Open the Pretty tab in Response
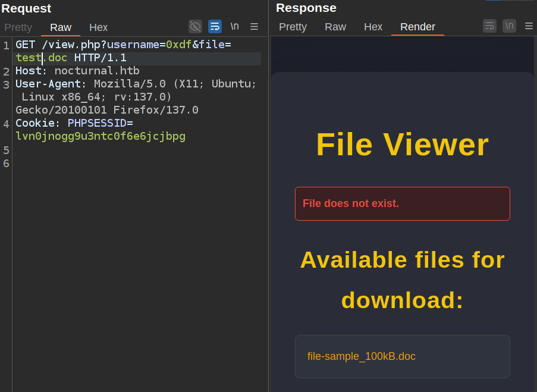 (293, 27)
